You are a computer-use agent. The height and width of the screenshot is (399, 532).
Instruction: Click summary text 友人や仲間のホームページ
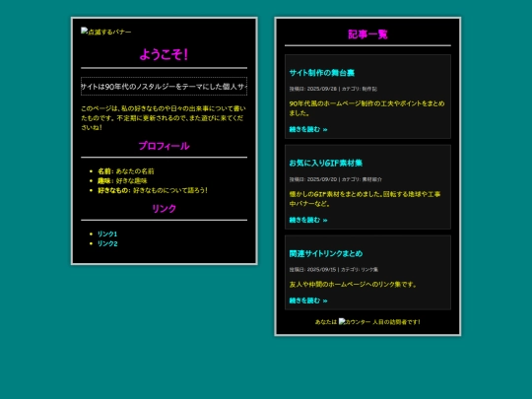pyautogui.click(x=353, y=285)
